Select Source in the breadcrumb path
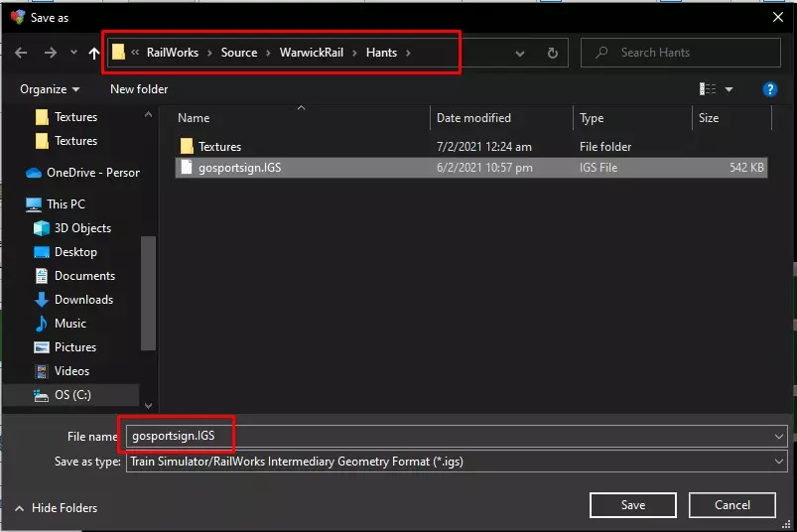The width and height of the screenshot is (797, 532). pyautogui.click(x=239, y=53)
